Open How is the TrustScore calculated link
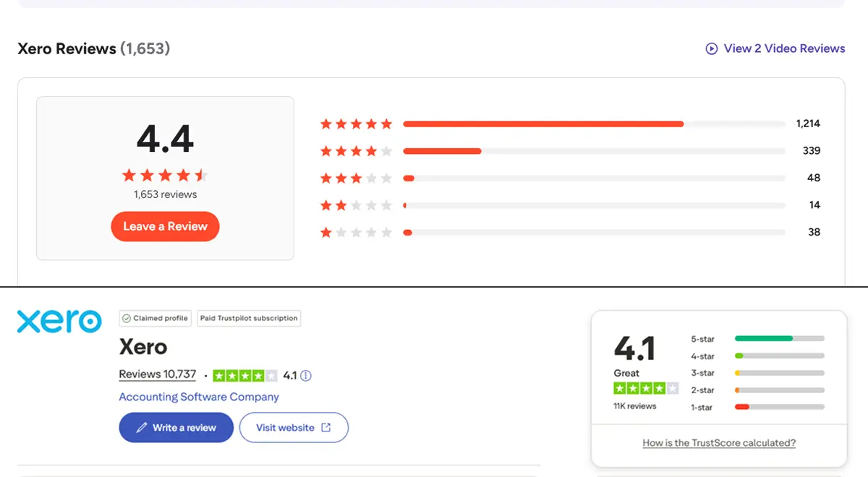Image resolution: width=868 pixels, height=477 pixels. pos(718,442)
